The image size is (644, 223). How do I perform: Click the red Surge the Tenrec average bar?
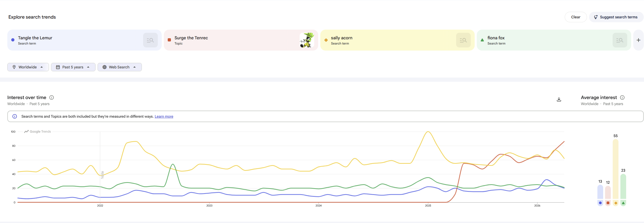pyautogui.click(x=608, y=193)
